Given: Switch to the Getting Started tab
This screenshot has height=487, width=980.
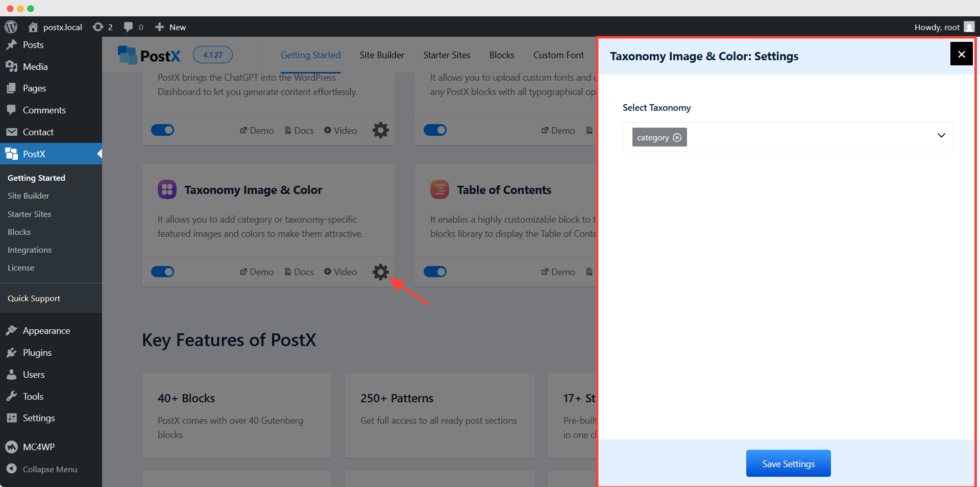Looking at the screenshot, I should [310, 55].
